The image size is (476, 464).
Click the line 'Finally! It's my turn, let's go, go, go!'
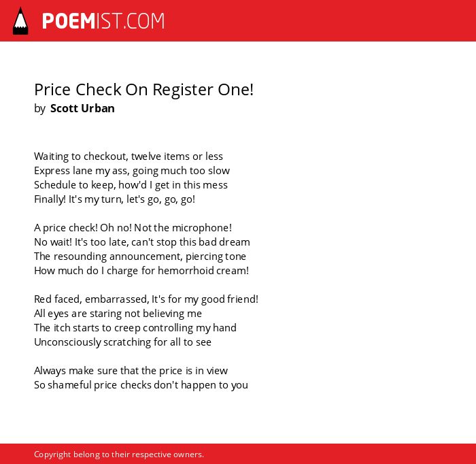coord(114,199)
